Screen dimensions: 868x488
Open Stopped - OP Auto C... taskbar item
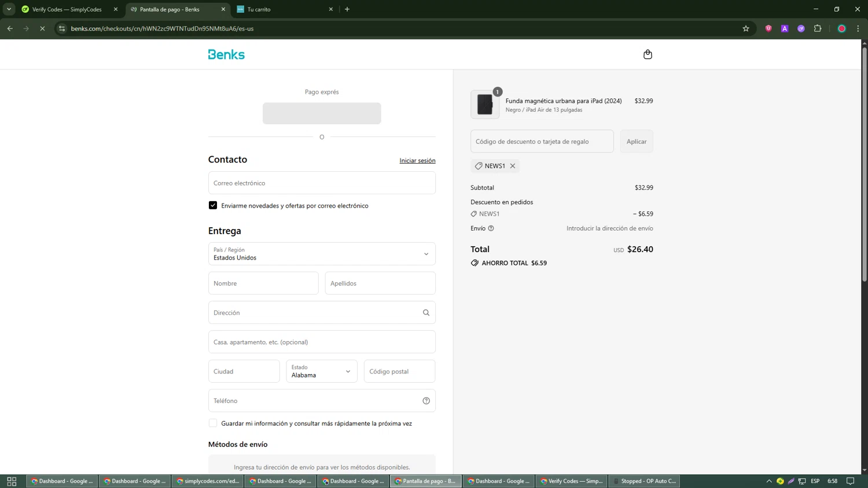click(x=644, y=481)
